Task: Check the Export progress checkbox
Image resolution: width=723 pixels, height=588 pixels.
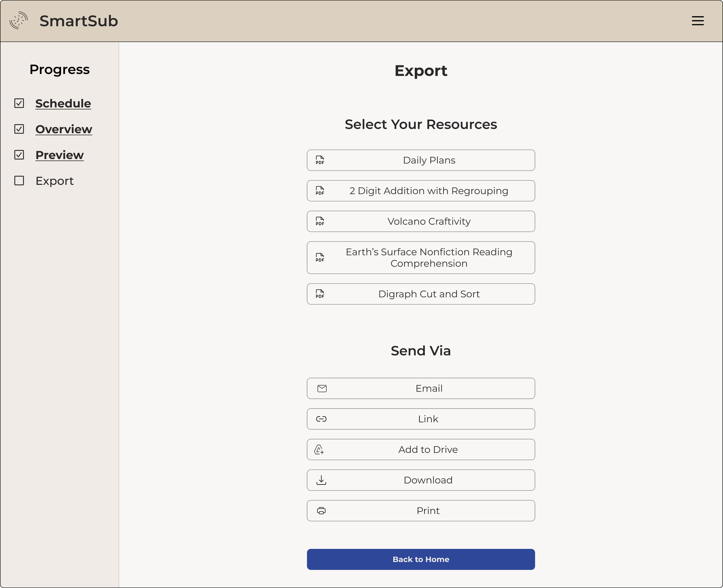Action: tap(19, 181)
